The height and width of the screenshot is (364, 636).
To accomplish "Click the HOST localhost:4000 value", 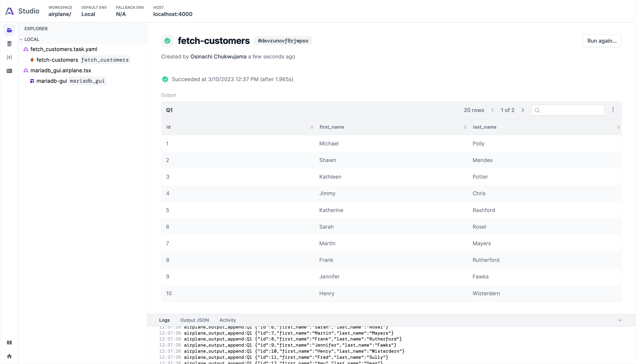I will click(173, 14).
